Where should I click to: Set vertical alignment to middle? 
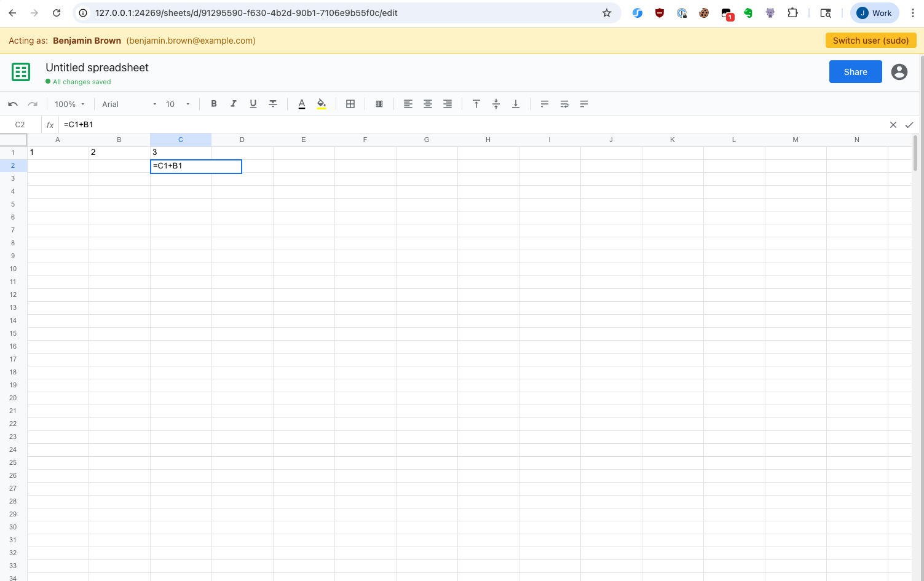point(496,104)
